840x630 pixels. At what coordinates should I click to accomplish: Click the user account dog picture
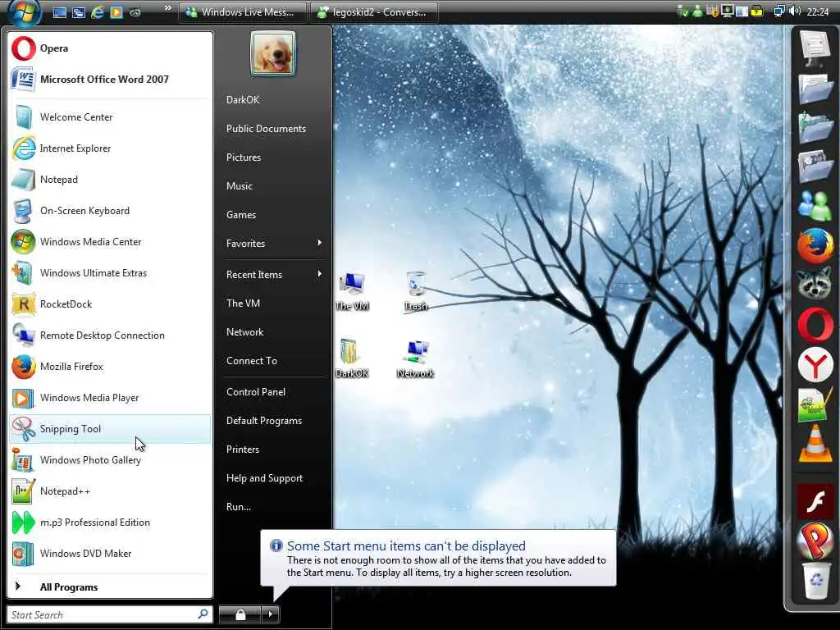[x=272, y=53]
